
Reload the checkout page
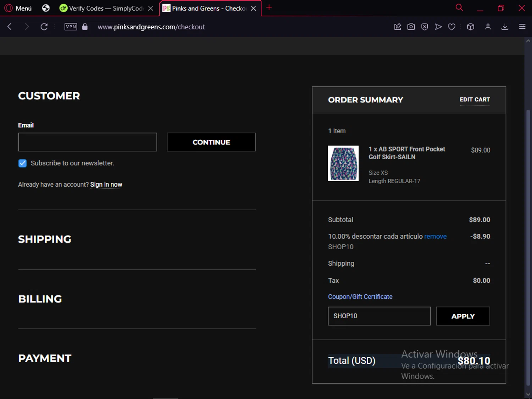tap(44, 27)
